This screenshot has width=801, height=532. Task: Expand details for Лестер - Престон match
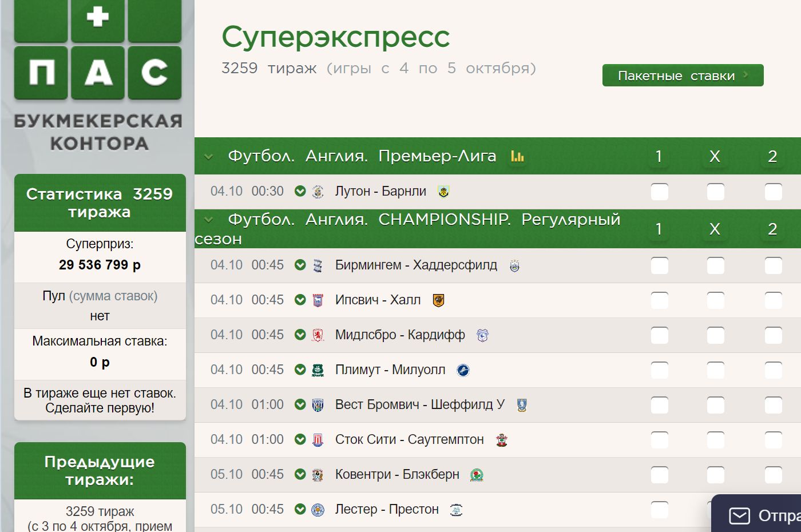(x=300, y=509)
